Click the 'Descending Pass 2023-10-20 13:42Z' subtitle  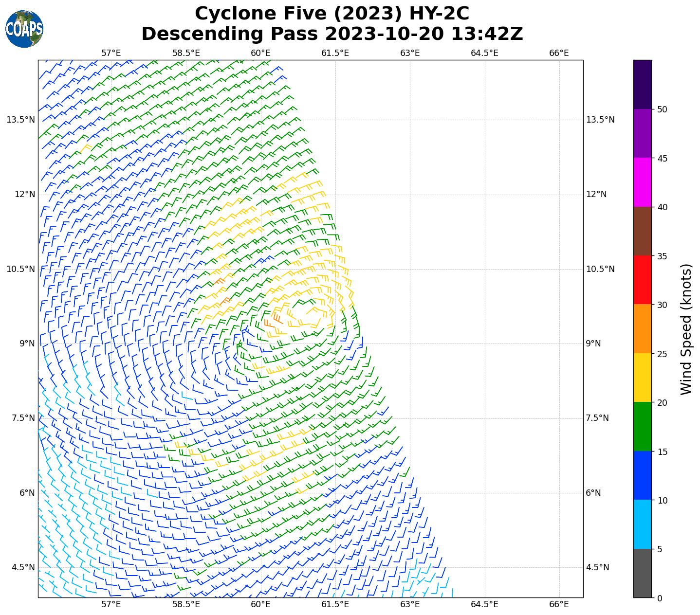[x=332, y=34]
